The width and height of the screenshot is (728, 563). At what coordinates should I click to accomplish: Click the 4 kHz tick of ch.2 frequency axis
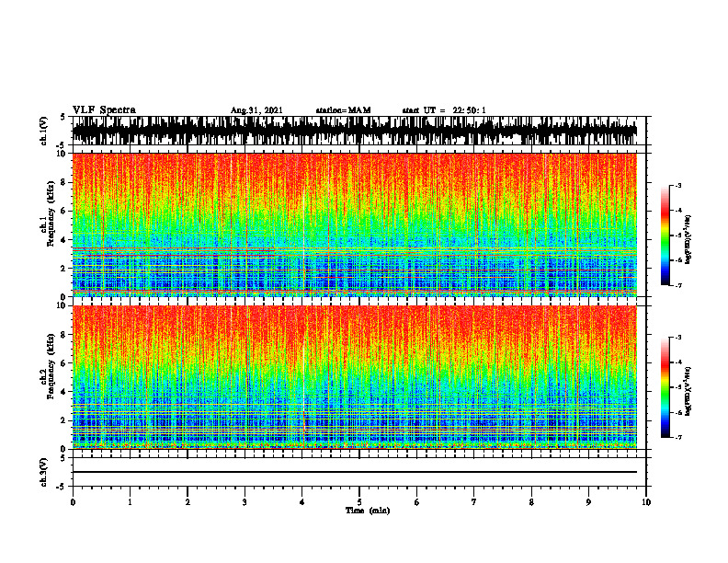[64, 392]
